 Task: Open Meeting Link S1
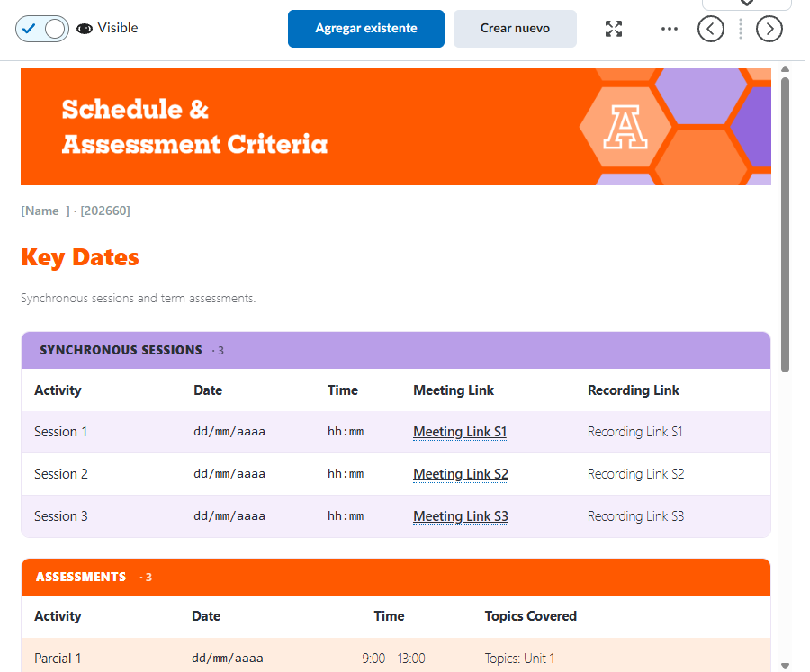coord(460,431)
